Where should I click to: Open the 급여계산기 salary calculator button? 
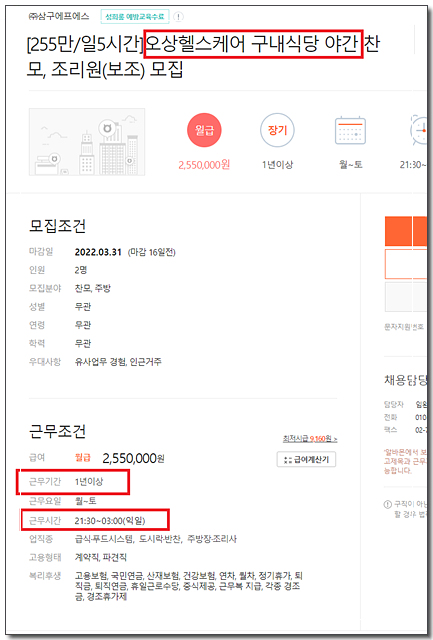pyautogui.click(x=306, y=460)
